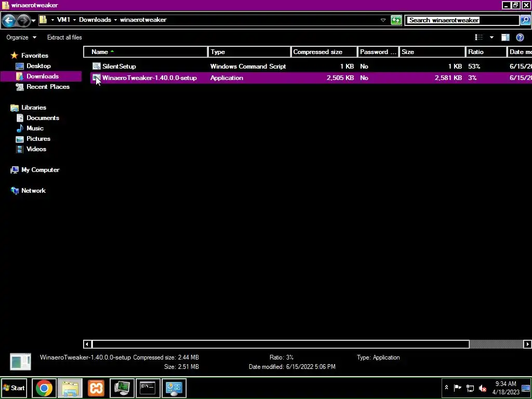Click the search magnifier icon

coord(525,20)
